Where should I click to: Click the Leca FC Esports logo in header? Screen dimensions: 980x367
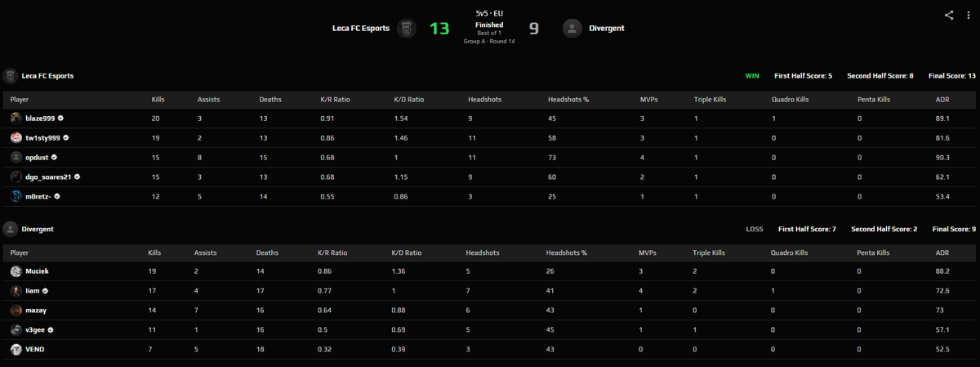408,29
